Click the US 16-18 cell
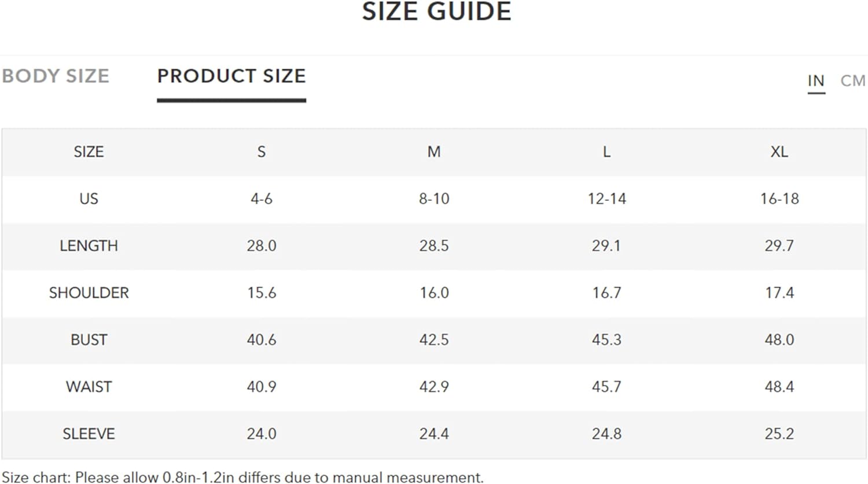Viewport: 868px width, 484px height. click(779, 199)
